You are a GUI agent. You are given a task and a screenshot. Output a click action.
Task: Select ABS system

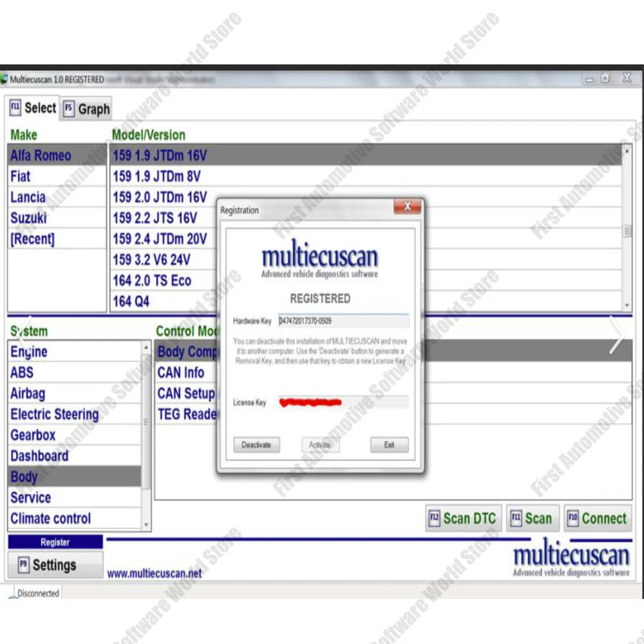pyautogui.click(x=74, y=372)
